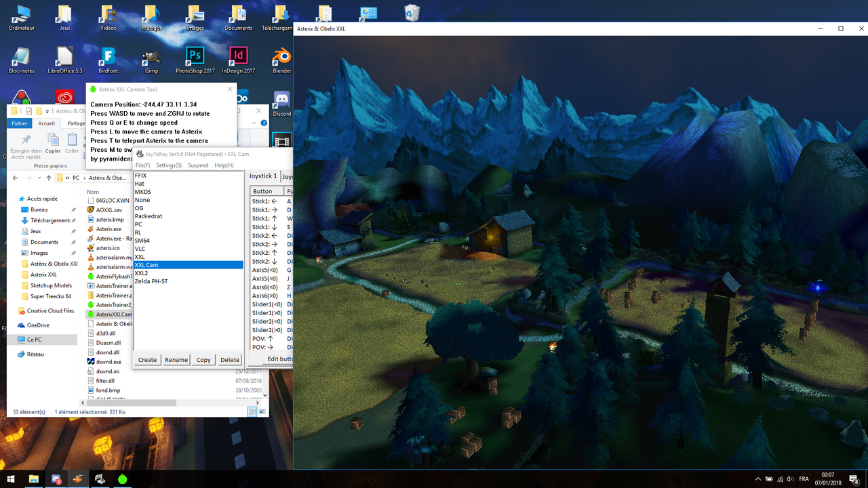Viewport: 868px width, 488px height.
Task: Open the Jeux desktop folder
Action: 65,18
